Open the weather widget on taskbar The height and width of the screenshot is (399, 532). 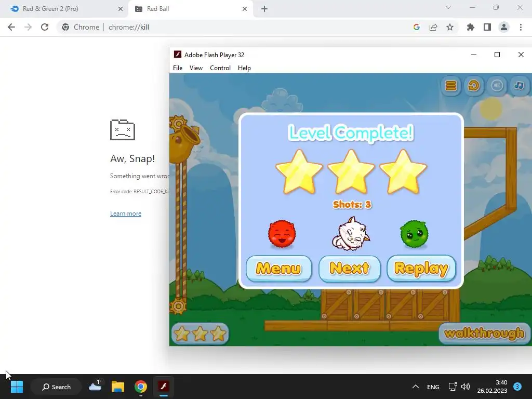pos(95,386)
